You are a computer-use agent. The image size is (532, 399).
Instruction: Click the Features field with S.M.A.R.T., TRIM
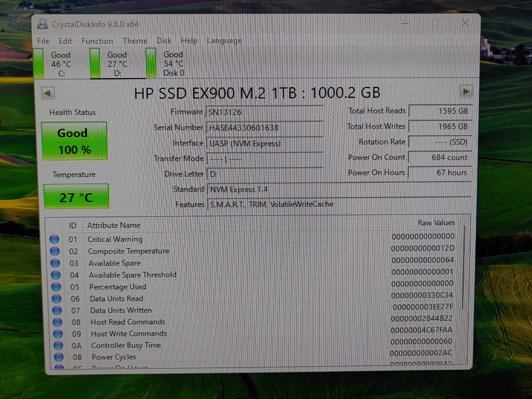340,204
